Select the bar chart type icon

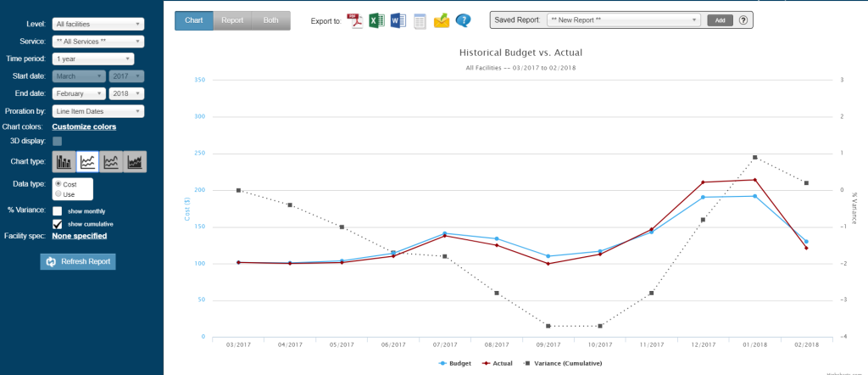64,162
